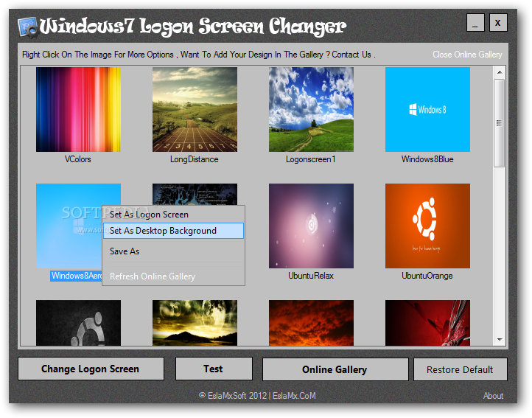The image size is (532, 418).
Task: Open the EslaMxSoft 2012 | EslaMx.CoM footer link
Action: pos(257,396)
